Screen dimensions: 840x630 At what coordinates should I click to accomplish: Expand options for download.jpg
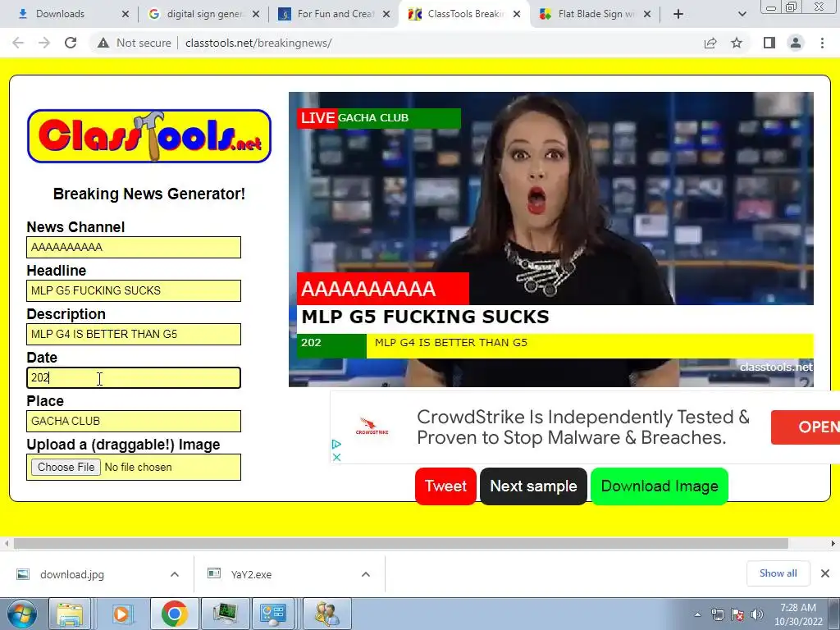click(175, 574)
